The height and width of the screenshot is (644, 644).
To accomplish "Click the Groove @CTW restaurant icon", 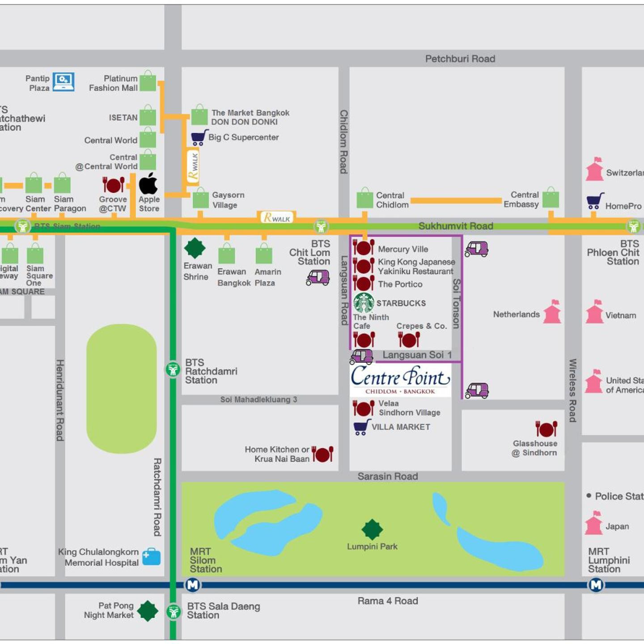I will click(113, 185).
